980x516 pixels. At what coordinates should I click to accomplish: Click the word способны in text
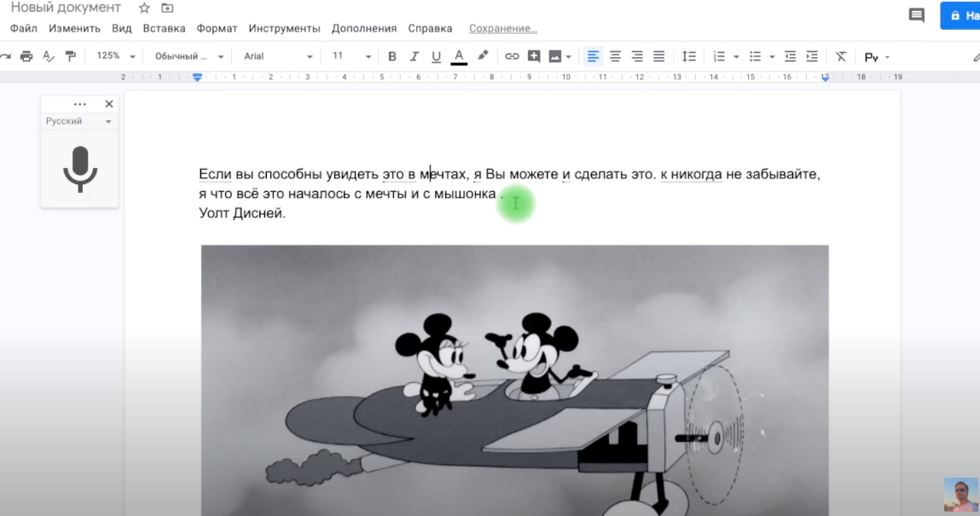(289, 174)
